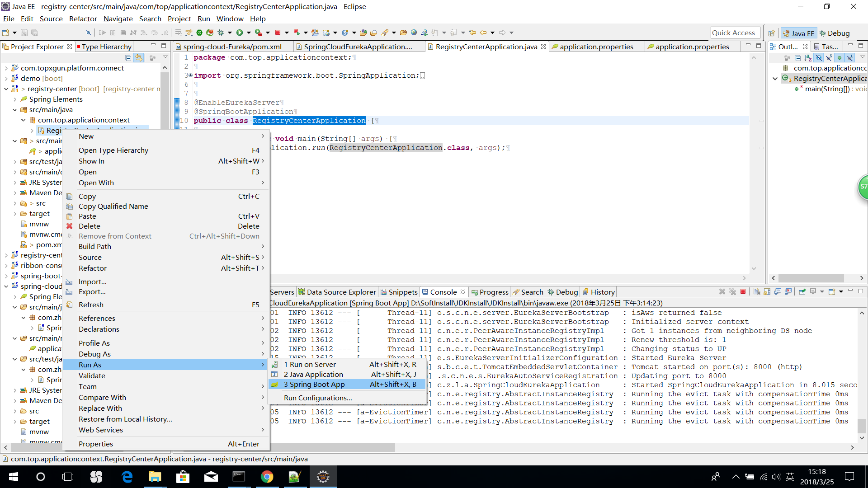Click the Back navigation arrow in toolbar
This screenshot has width=868, height=488.
tap(483, 33)
